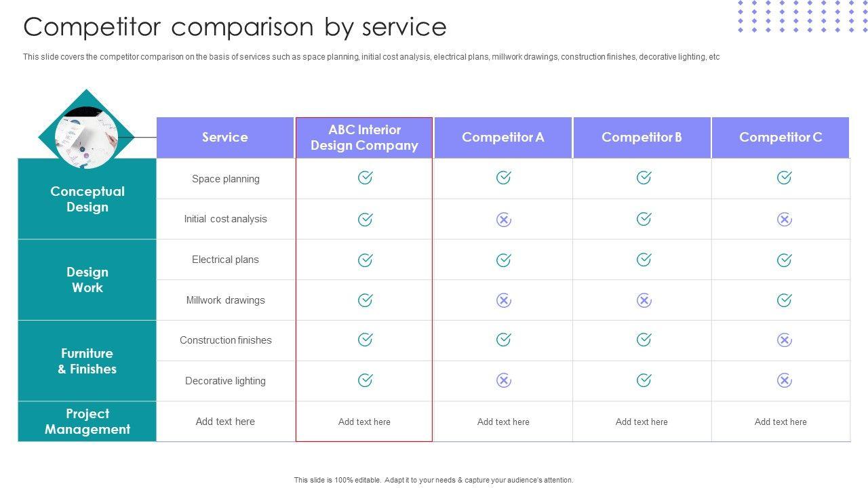Image resolution: width=868 pixels, height=488 pixels.
Task: Click the slide title Competitor comparison by service
Action: 235,27
